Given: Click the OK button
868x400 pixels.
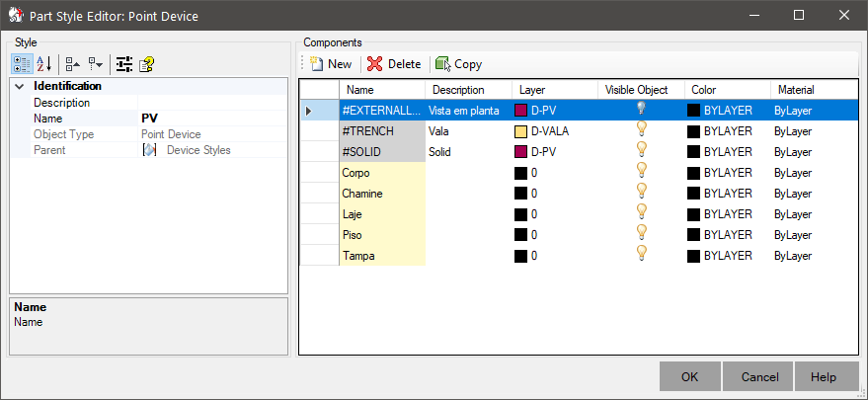Looking at the screenshot, I should click(x=689, y=376).
